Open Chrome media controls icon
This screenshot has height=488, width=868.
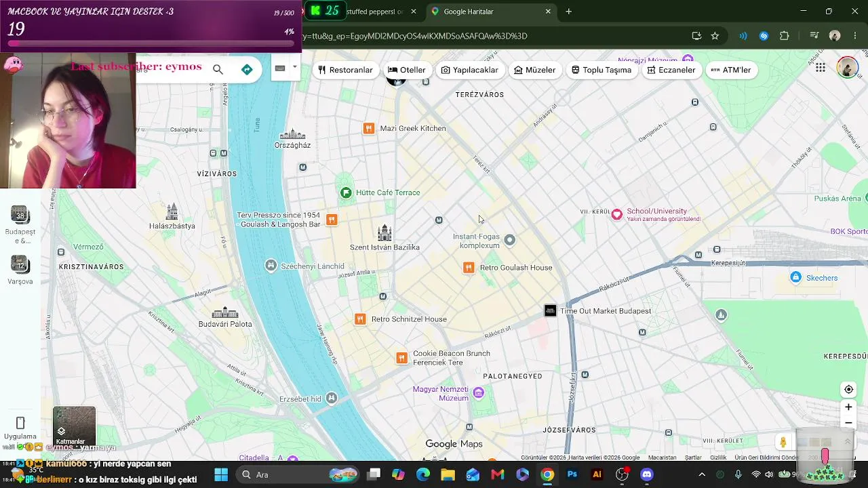[x=814, y=36]
